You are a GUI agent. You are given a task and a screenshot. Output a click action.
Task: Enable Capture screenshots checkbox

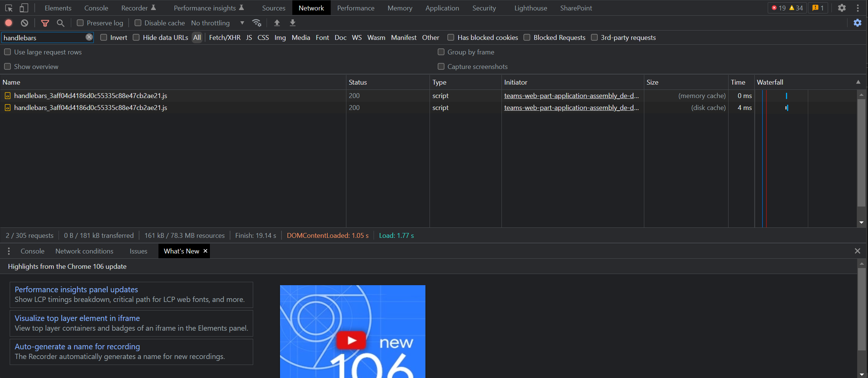441,66
